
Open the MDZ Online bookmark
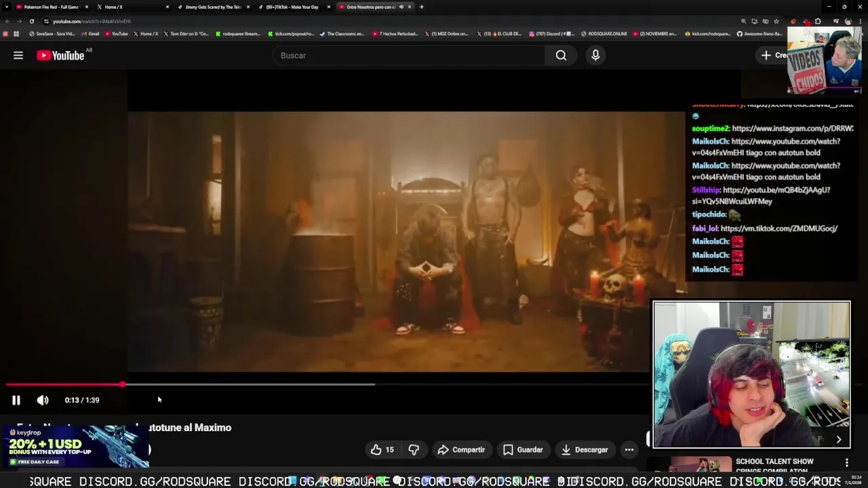tap(448, 34)
